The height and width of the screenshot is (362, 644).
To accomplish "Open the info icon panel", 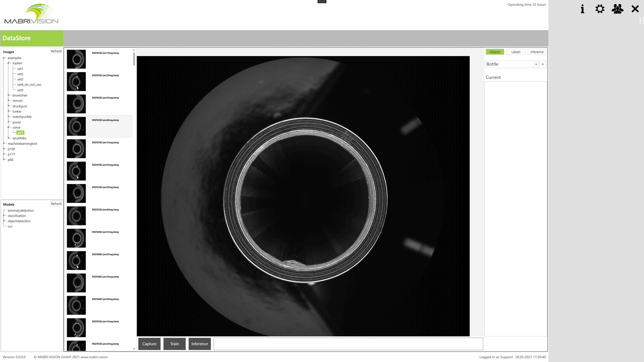I will [582, 9].
